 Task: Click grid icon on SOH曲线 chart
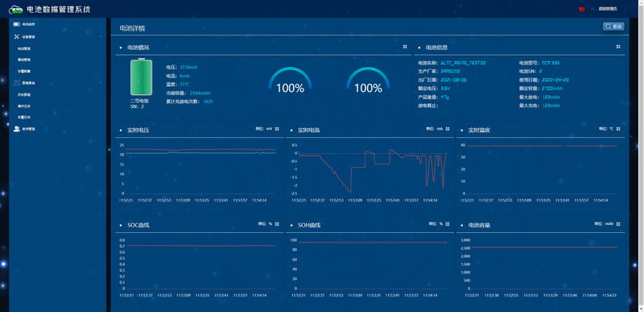pyautogui.click(x=448, y=224)
